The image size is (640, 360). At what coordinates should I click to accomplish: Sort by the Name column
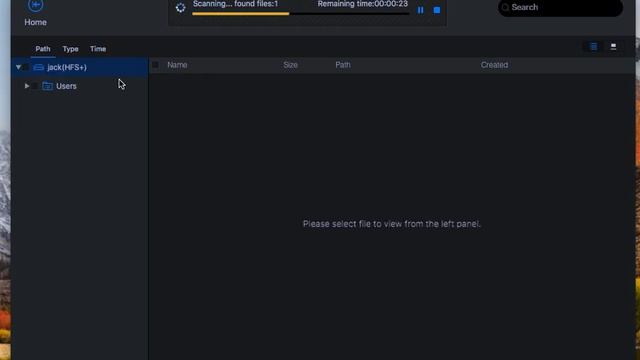click(177, 65)
